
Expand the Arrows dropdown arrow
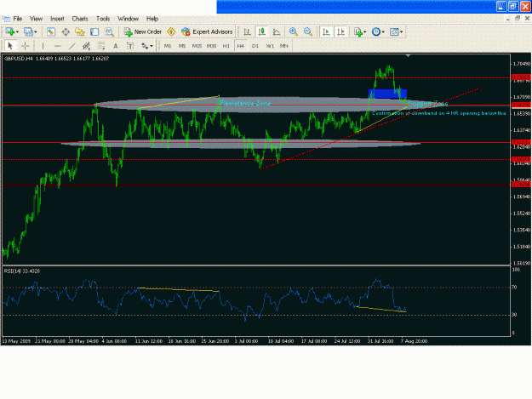152,46
